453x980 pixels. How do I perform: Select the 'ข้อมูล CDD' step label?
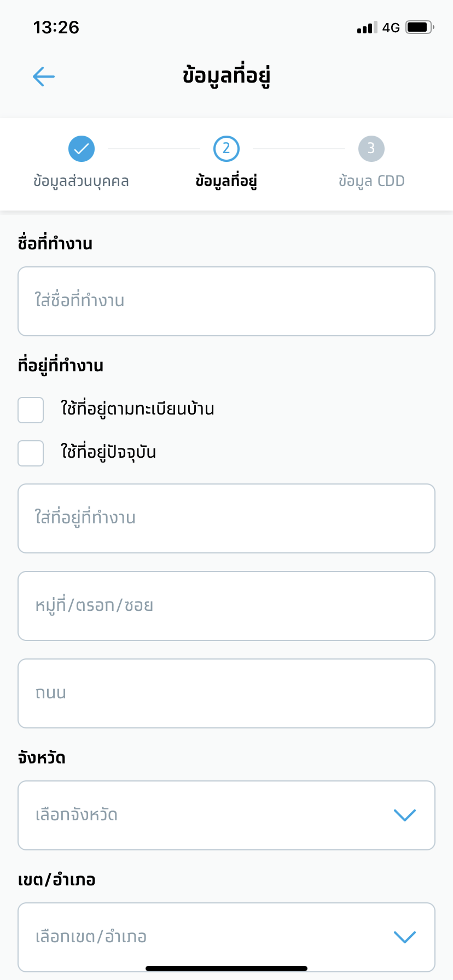tap(371, 181)
